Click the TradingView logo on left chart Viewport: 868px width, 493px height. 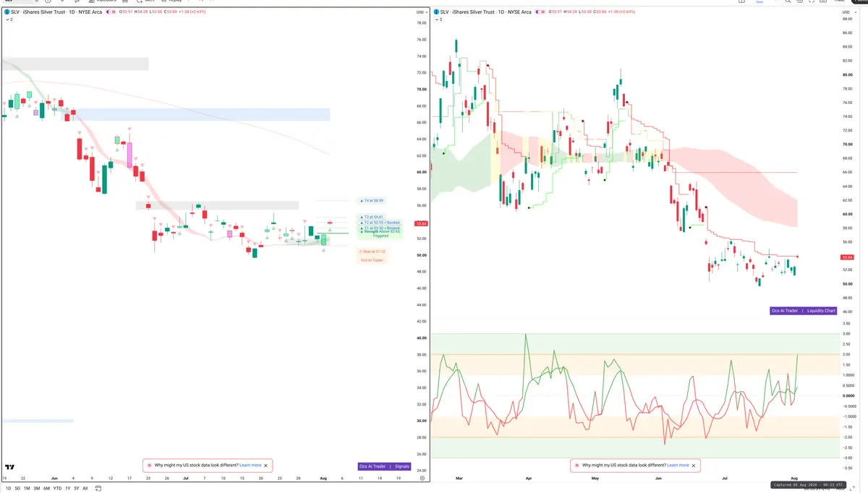pyautogui.click(x=10, y=468)
